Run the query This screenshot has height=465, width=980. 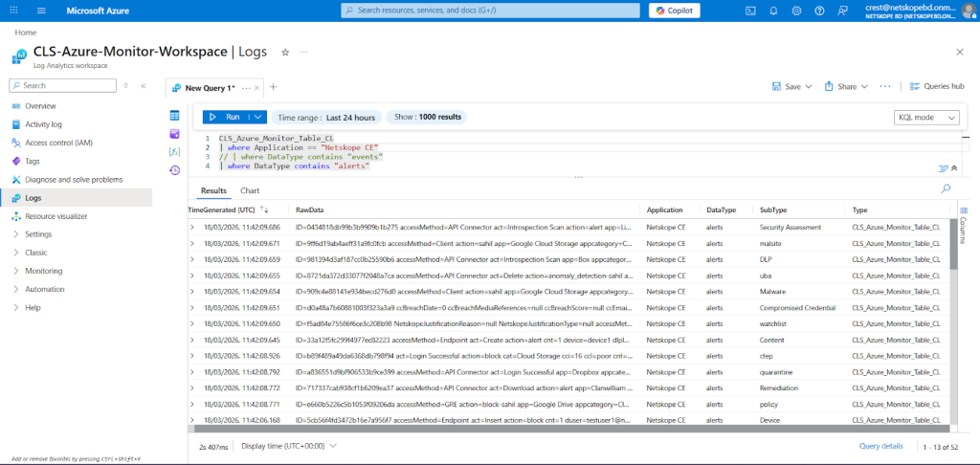(x=225, y=117)
